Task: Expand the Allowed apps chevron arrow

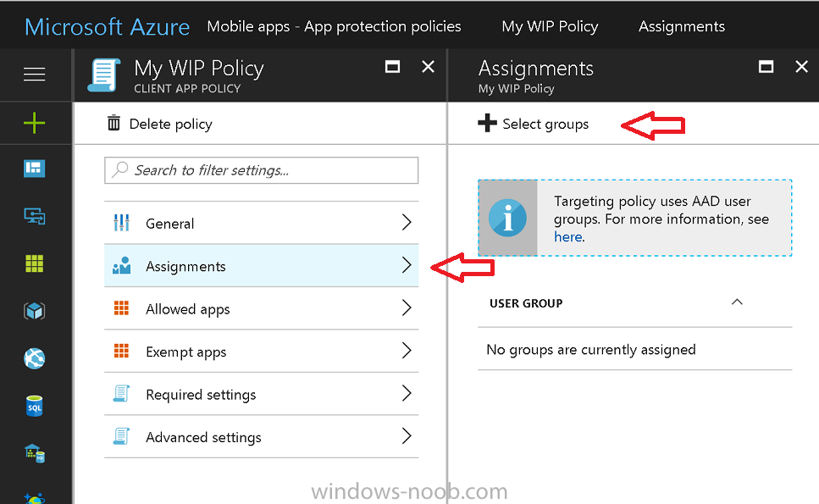Action: (407, 308)
